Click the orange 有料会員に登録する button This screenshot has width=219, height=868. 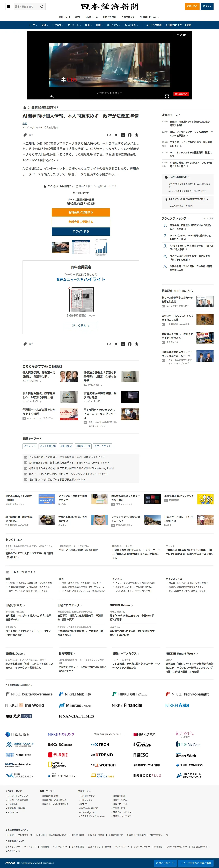pyautogui.click(x=81, y=212)
